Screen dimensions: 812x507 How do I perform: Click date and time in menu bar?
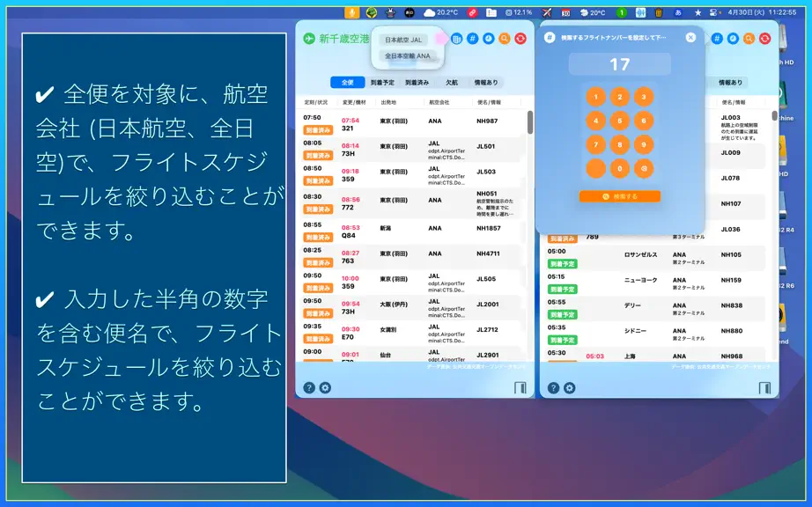coord(762,12)
